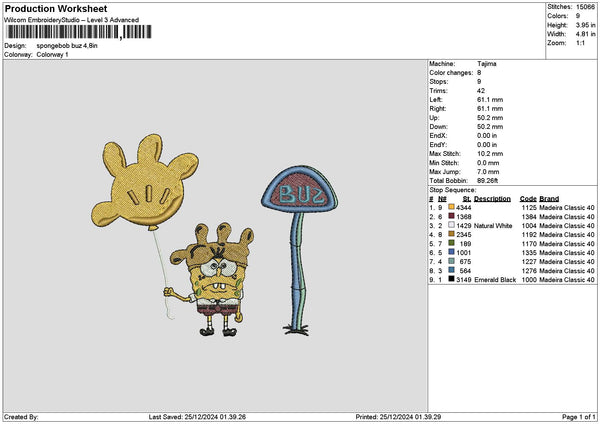Click the "Last Saved: 25/12/2024 01.39.26" text

pyautogui.click(x=197, y=417)
